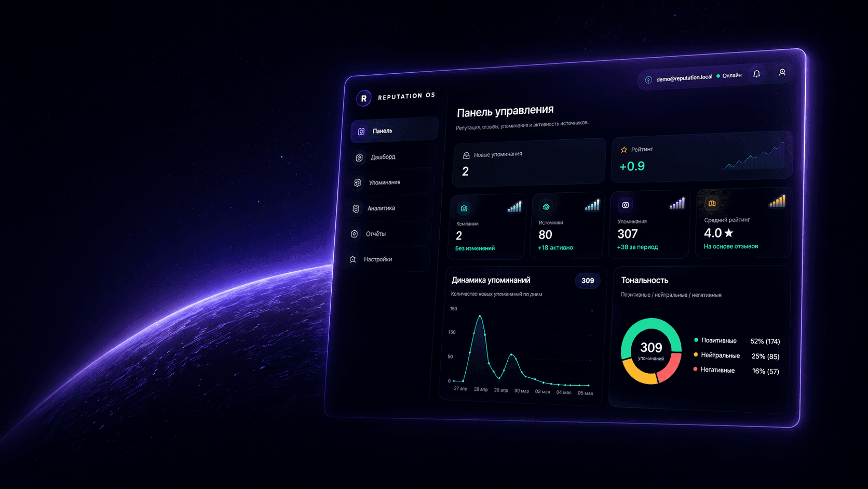Click the star next to 4.0 rating
This screenshot has height=489, width=868.
point(729,233)
